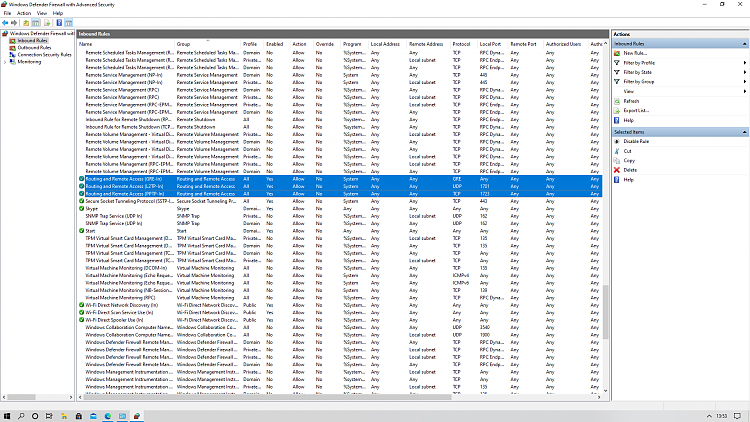
Task: Click the Up one level toolbar icon
Action: click(x=26, y=23)
